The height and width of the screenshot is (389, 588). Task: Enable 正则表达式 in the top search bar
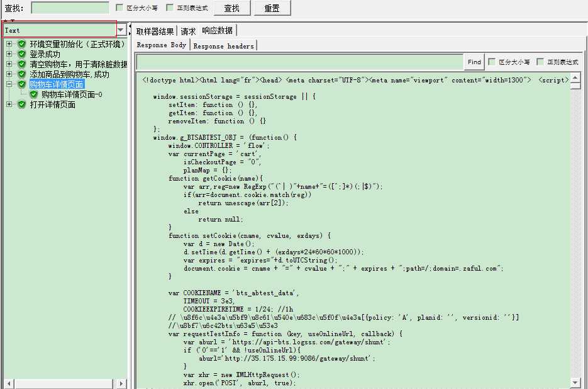click(170, 8)
